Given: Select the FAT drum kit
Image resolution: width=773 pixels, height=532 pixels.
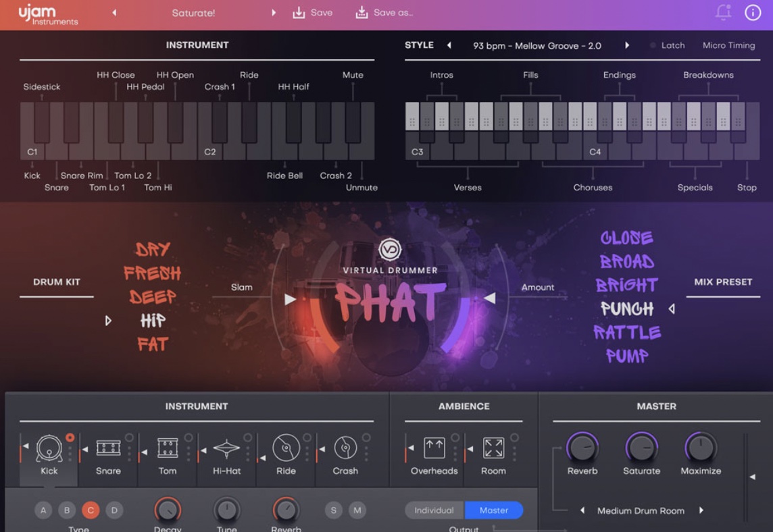Looking at the screenshot, I should point(153,344).
